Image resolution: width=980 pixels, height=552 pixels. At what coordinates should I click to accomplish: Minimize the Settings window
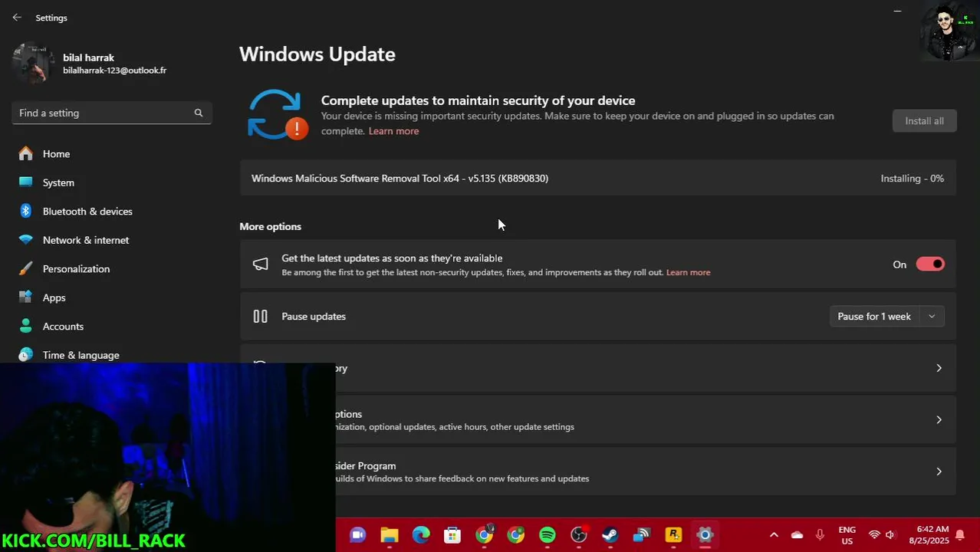coord(897,11)
